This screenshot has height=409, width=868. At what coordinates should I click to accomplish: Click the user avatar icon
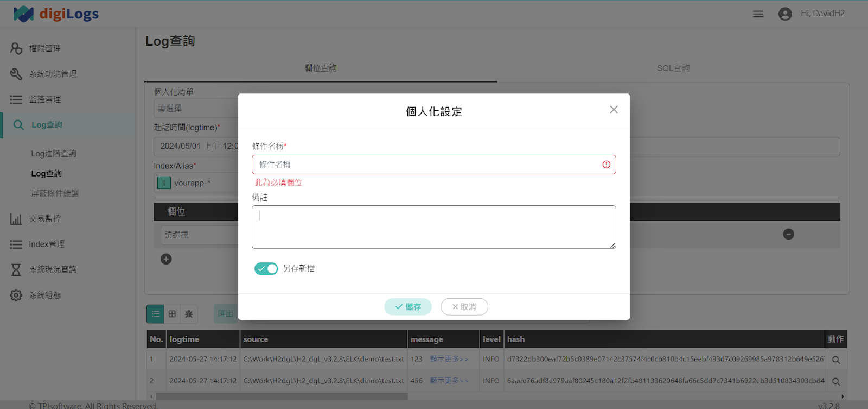click(x=785, y=14)
